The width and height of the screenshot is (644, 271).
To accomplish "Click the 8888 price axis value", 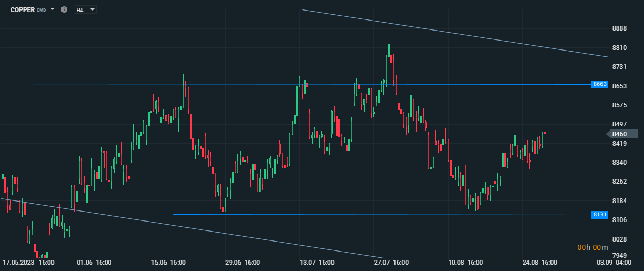I will (x=620, y=28).
